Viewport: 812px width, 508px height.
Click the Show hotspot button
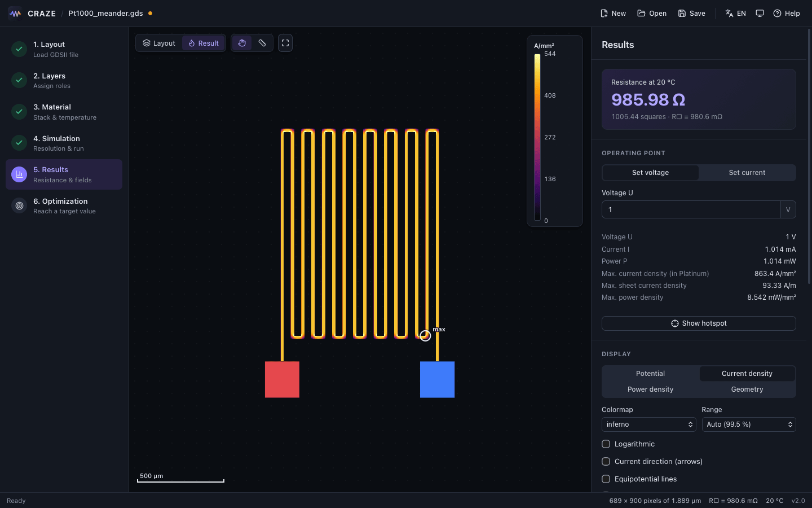[x=699, y=323]
